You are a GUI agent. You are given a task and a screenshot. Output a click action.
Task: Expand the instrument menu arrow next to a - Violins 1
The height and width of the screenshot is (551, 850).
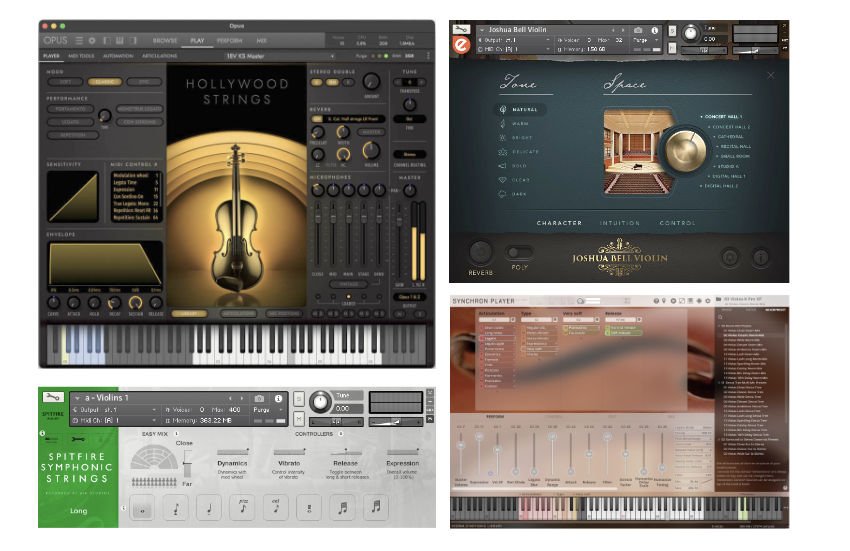point(78,399)
